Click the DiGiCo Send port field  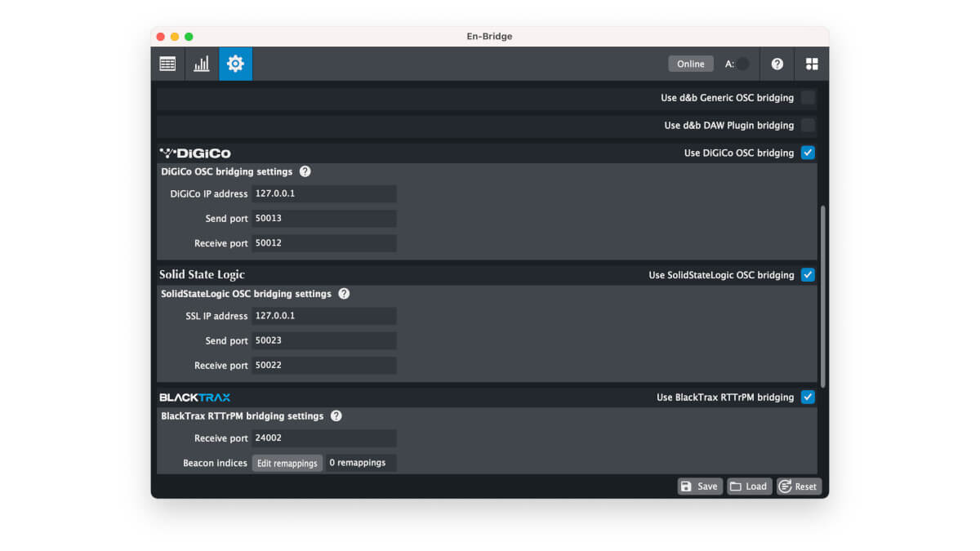(324, 219)
